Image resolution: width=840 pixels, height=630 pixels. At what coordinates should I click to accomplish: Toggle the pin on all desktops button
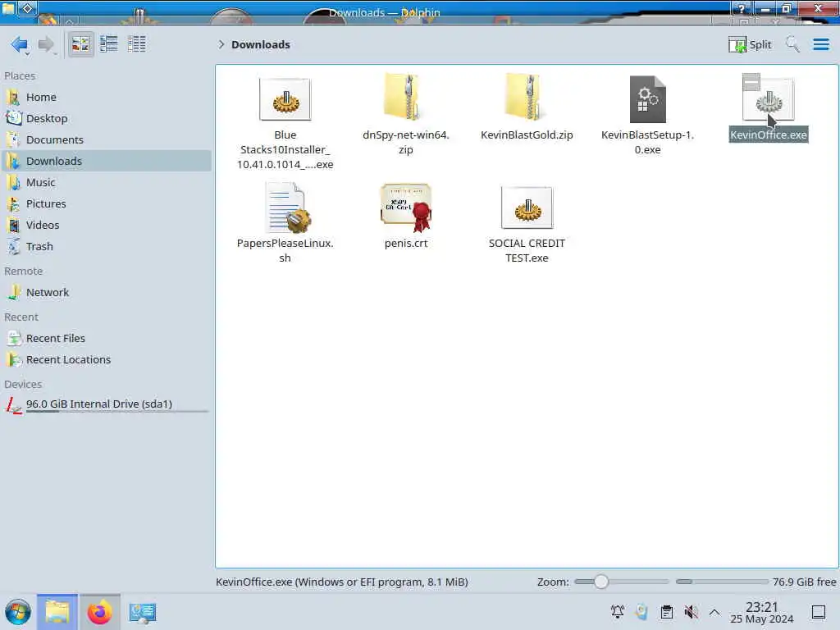coord(28,8)
